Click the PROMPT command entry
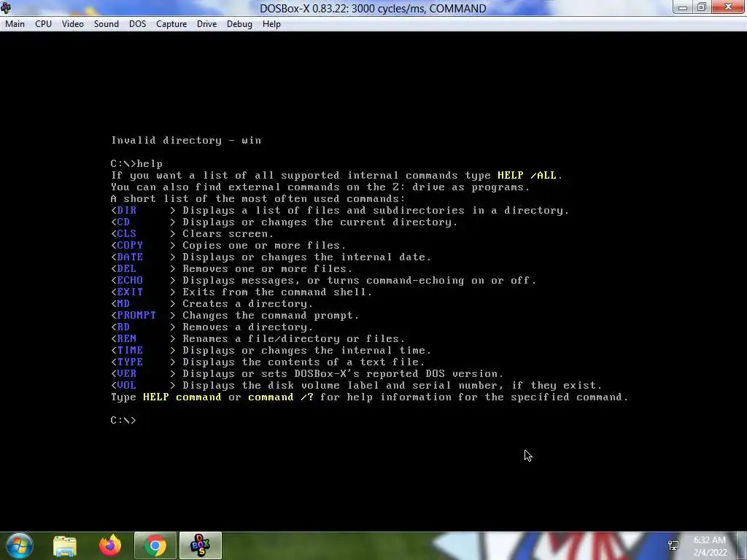Image resolution: width=747 pixels, height=560 pixels. pos(136,315)
